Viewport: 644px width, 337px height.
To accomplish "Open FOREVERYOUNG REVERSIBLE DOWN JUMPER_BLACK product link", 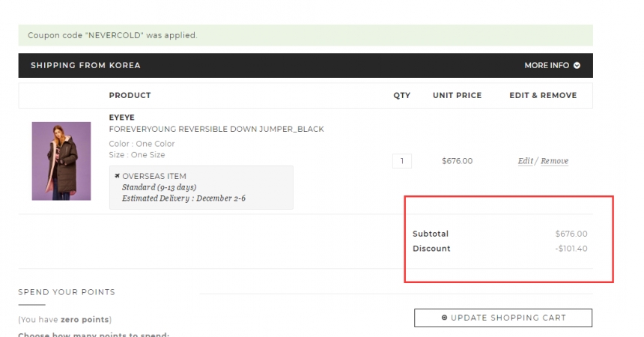I will [x=216, y=129].
